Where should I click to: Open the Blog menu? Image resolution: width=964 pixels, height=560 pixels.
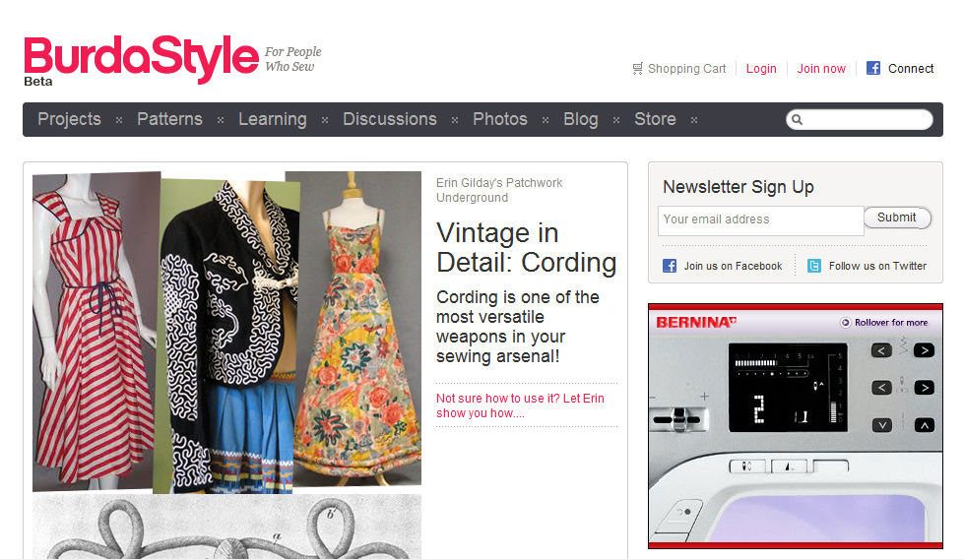[581, 119]
